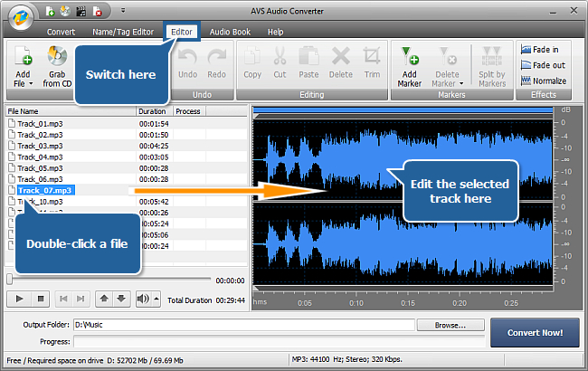Skip to the previous track
Screen dimensions: 588x371
coord(63,299)
